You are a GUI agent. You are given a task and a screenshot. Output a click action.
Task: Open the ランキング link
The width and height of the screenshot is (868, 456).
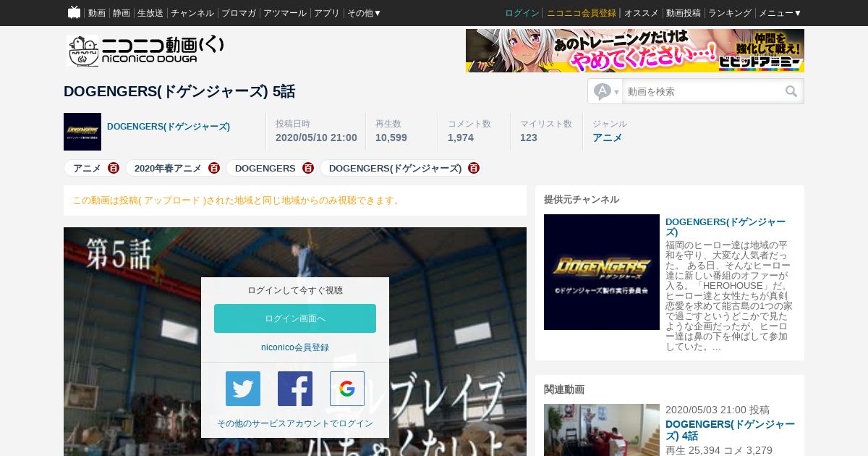(730, 13)
